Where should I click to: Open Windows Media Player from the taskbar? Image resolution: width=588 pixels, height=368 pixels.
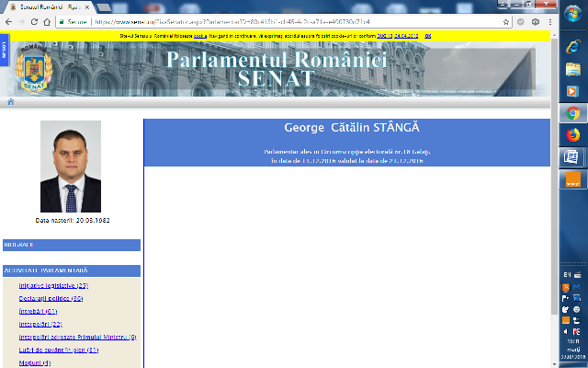coord(573,91)
